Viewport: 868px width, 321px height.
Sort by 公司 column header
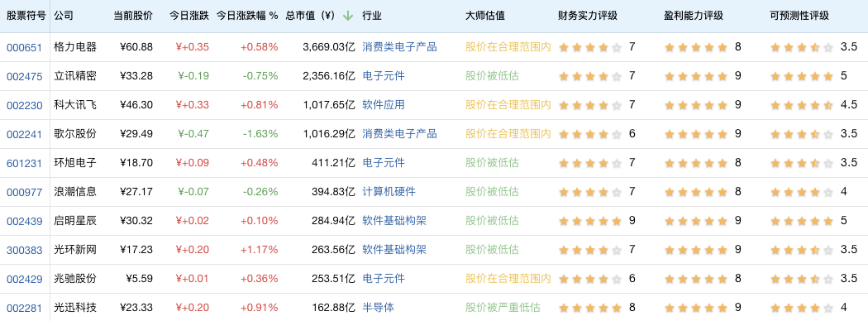pos(64,16)
